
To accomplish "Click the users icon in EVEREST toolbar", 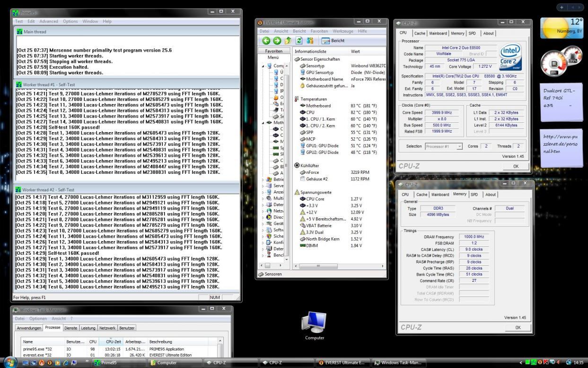I will click(x=310, y=41).
